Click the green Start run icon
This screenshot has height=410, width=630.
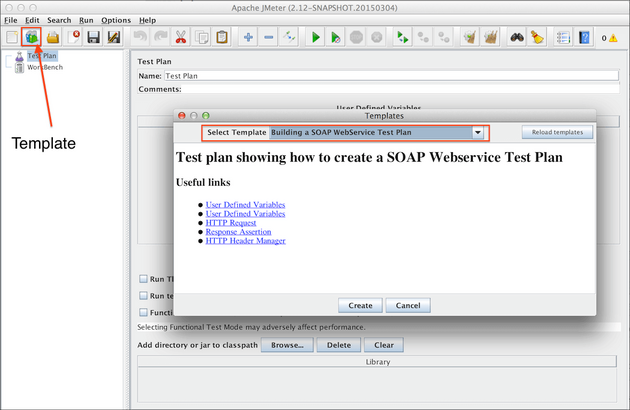pos(315,38)
